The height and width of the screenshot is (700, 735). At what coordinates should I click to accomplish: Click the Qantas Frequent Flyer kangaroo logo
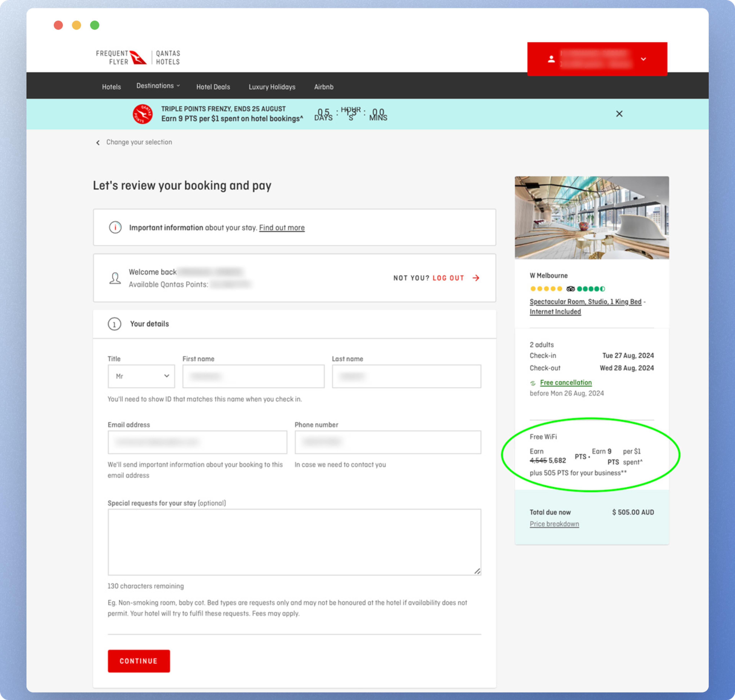click(138, 57)
